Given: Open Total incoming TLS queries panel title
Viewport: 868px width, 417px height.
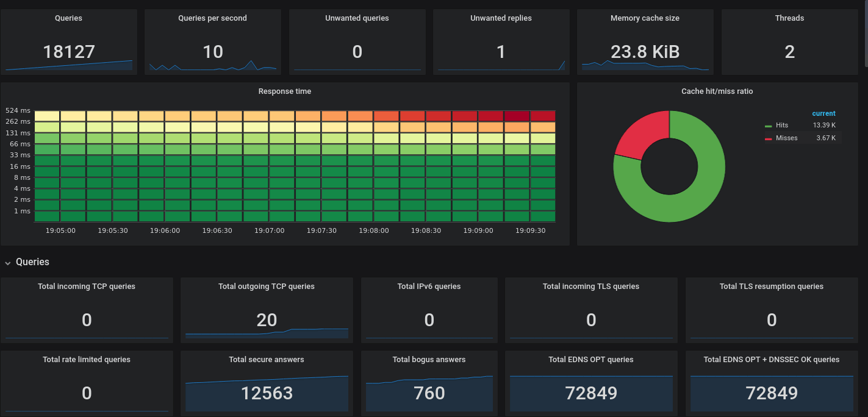Looking at the screenshot, I should 591,287.
